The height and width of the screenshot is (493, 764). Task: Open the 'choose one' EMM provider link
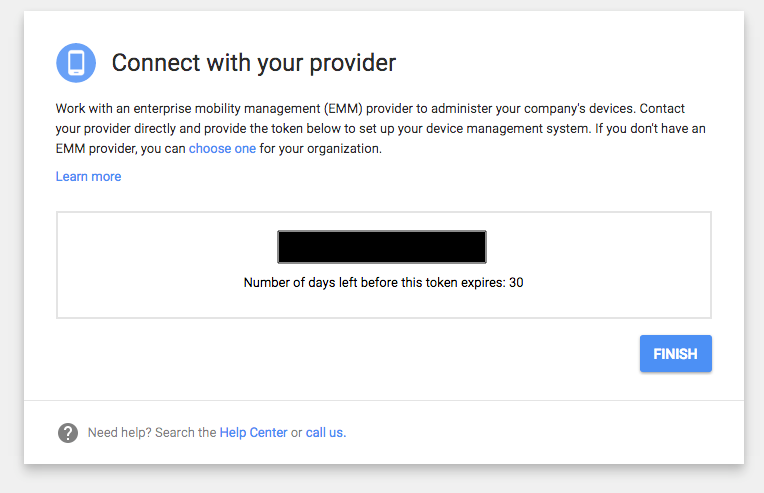pos(222,149)
